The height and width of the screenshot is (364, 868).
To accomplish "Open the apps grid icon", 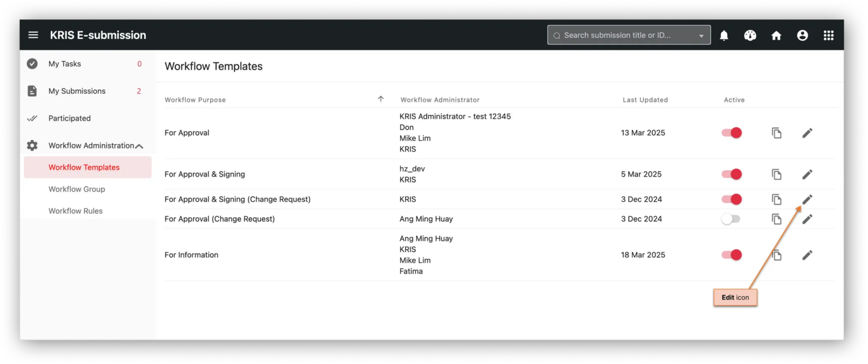I will click(828, 34).
